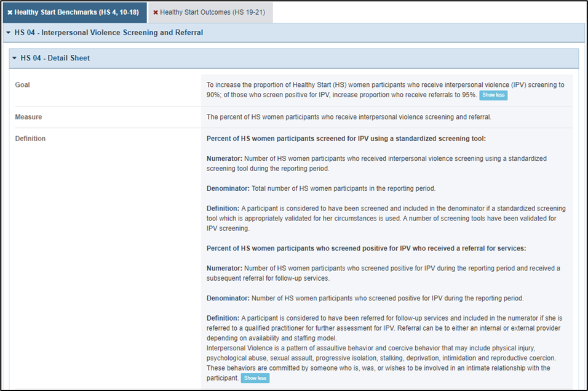Click the 'Interpersonal Violence is a pattern' paragraph
Viewport: 588px width, 391px height.
pyautogui.click(x=381, y=363)
